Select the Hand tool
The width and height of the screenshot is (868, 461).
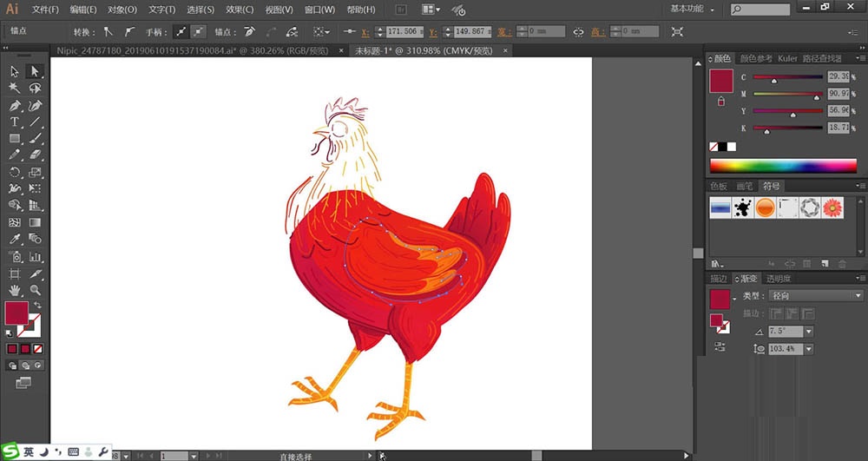[15, 290]
